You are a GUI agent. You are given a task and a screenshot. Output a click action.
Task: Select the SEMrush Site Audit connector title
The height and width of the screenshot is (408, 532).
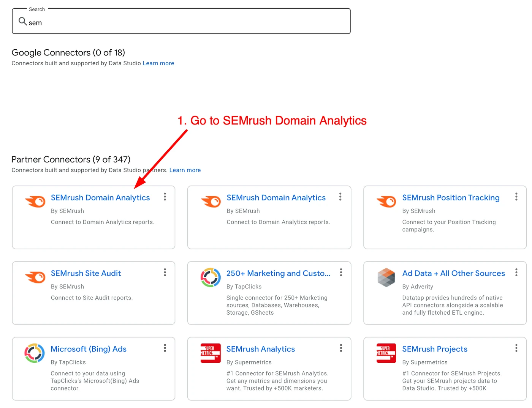[x=86, y=273]
